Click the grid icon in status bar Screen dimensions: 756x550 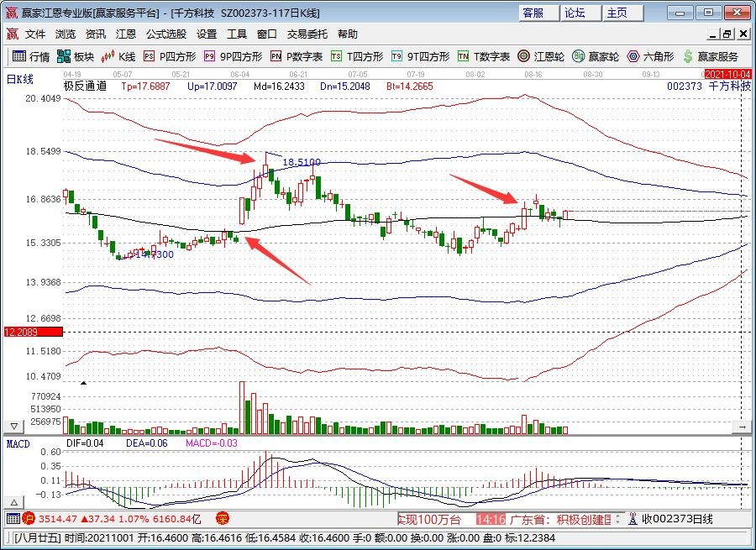[13, 519]
